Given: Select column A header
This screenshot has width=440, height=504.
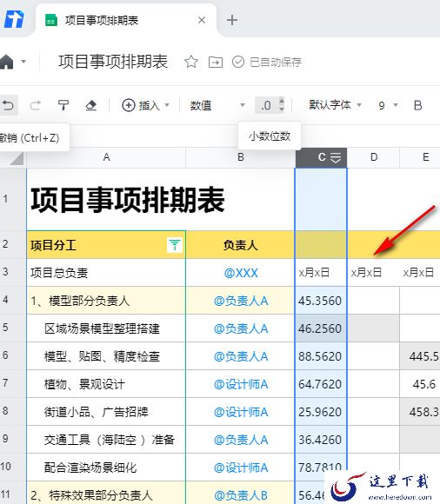Looking at the screenshot, I should coord(106,157).
